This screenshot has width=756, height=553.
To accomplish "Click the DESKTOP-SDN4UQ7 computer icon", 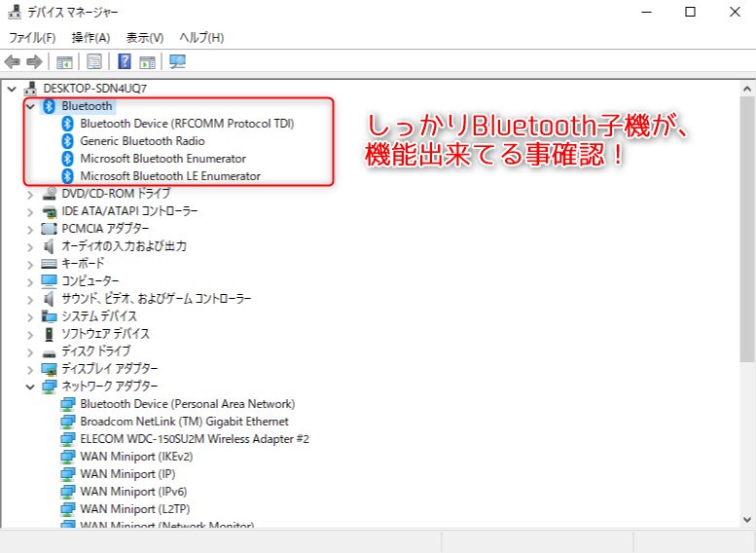I will 30,89.
